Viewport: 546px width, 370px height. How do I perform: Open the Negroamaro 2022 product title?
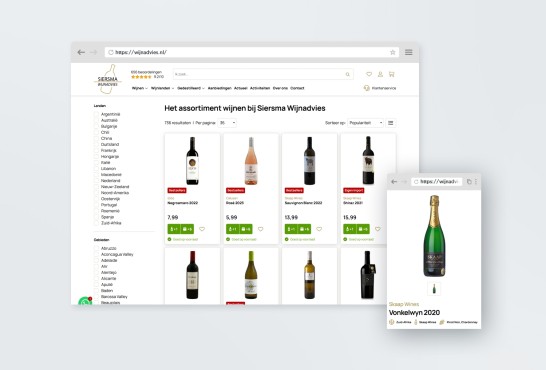[182, 203]
